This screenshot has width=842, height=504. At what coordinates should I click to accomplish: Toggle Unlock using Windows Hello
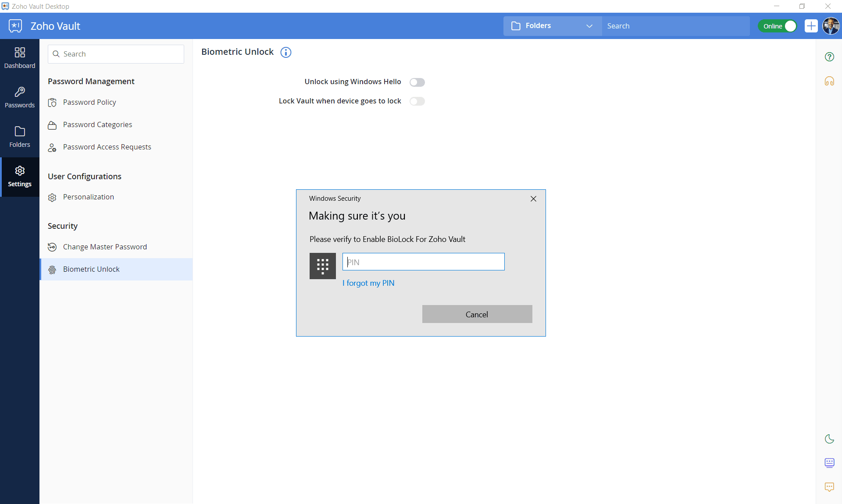417,82
